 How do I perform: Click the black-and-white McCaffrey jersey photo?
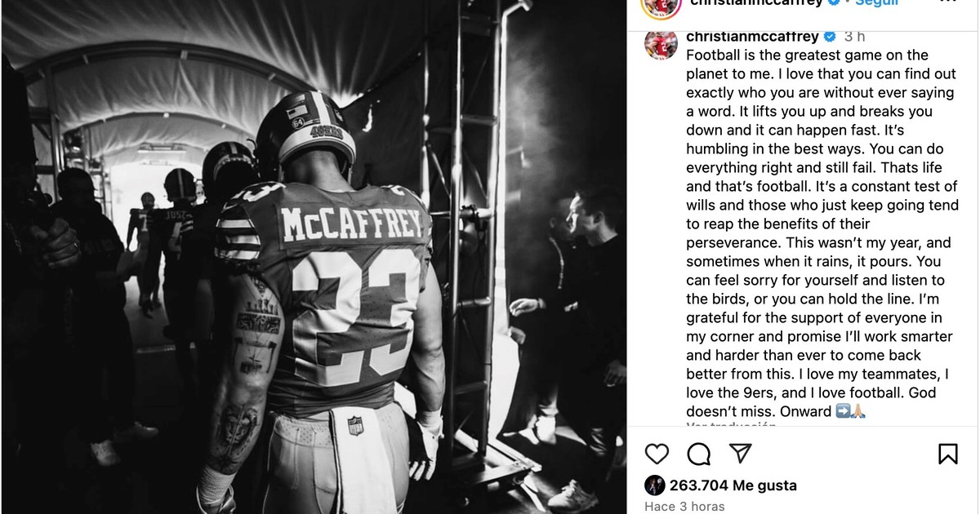tap(314, 257)
